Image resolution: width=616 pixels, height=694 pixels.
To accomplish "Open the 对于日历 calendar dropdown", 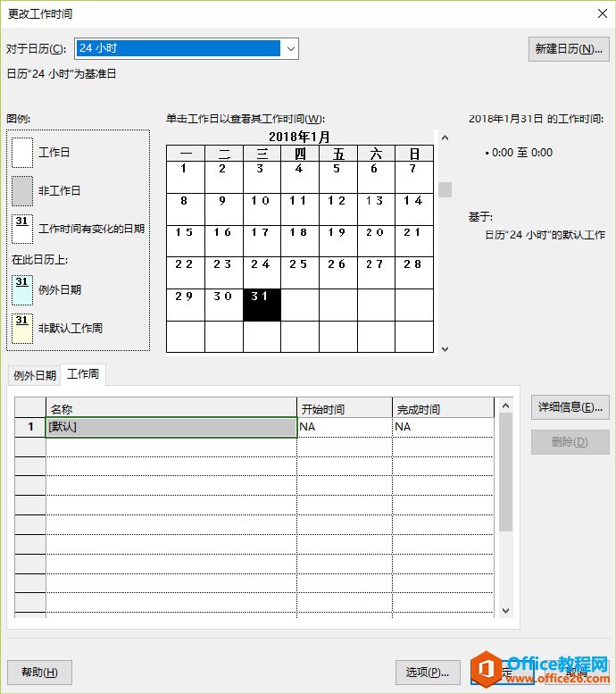I will pos(289,48).
